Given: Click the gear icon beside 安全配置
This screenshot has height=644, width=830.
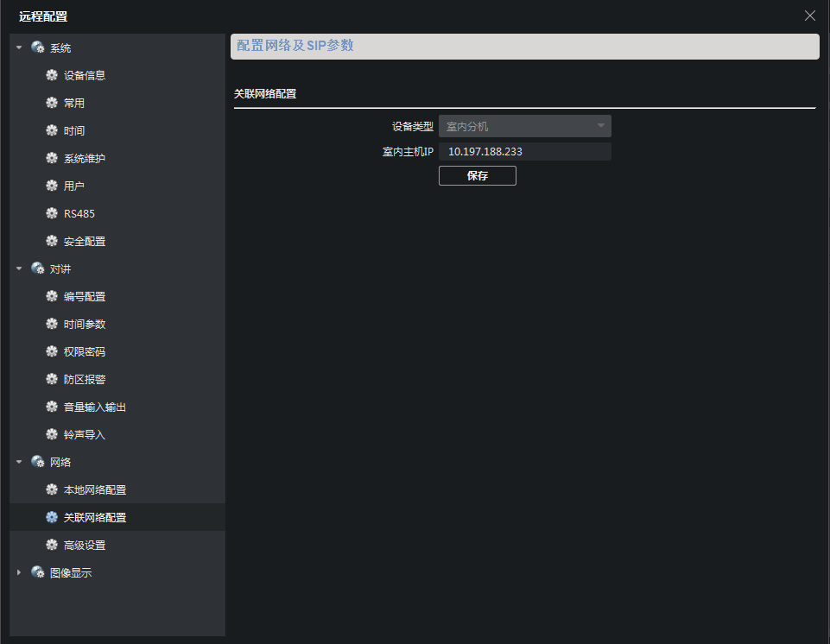Looking at the screenshot, I should (52, 241).
